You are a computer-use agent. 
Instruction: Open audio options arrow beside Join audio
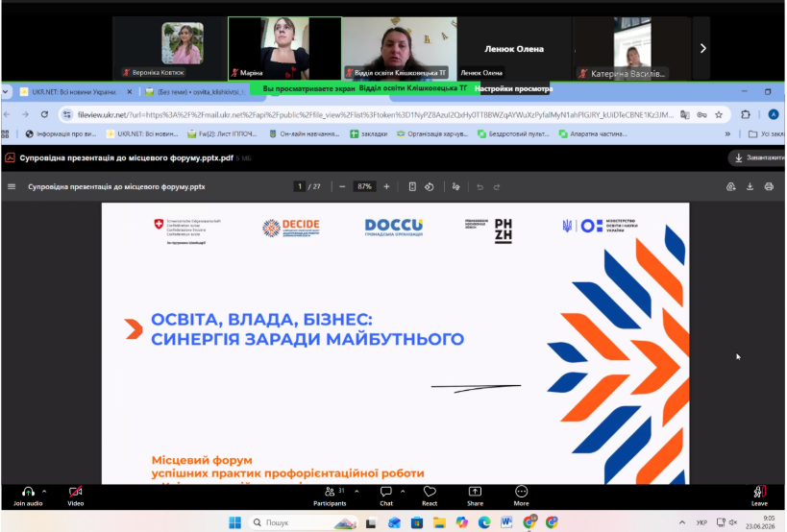point(44,492)
